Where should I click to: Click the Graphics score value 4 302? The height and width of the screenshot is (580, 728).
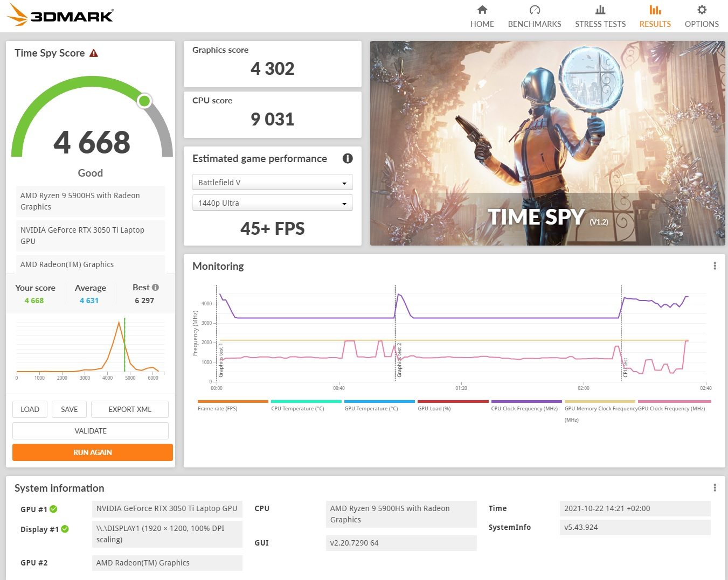pos(273,69)
